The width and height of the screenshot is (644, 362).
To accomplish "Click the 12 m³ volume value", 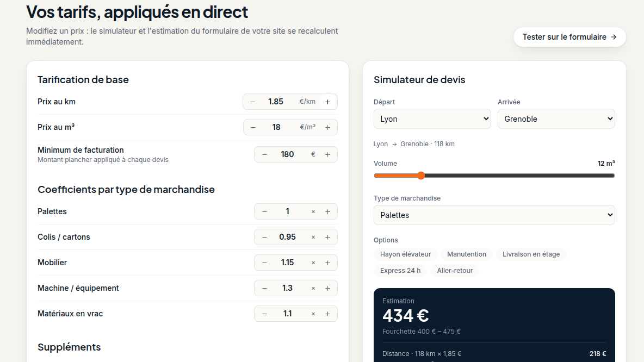I will point(606,164).
